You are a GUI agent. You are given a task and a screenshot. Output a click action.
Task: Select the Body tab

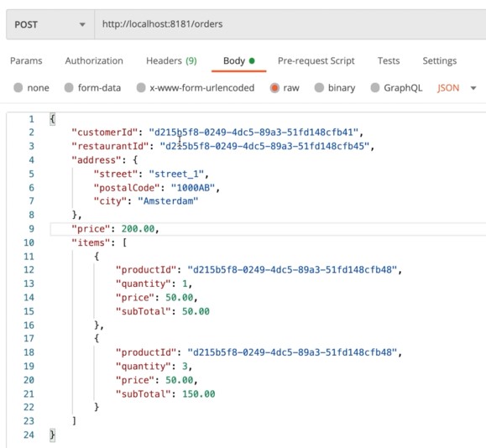238,60
